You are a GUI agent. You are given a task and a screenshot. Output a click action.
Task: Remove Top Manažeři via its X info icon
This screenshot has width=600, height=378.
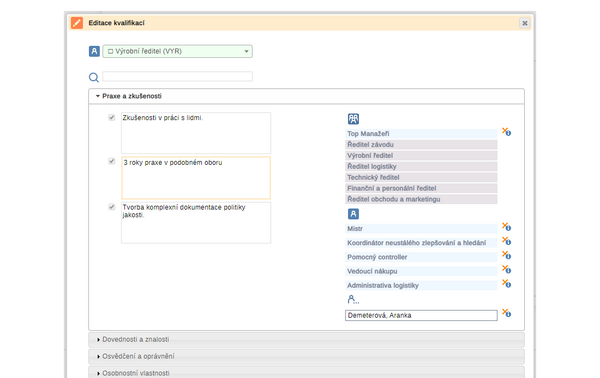(506, 132)
